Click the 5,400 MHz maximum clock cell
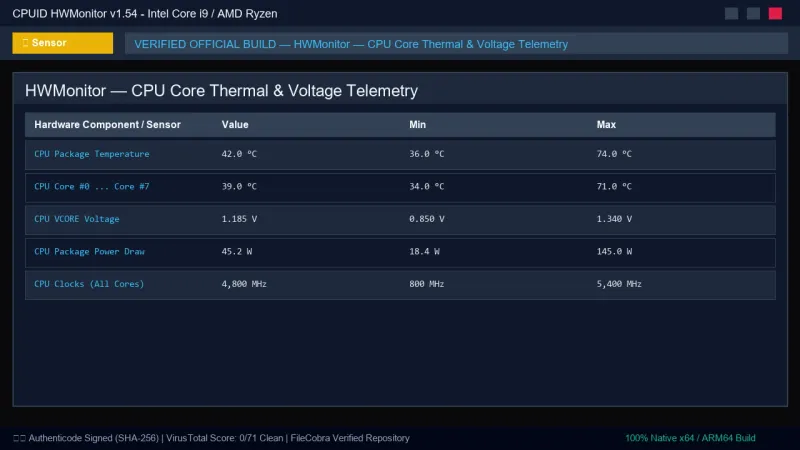Image resolution: width=800 pixels, height=450 pixels. click(x=619, y=284)
